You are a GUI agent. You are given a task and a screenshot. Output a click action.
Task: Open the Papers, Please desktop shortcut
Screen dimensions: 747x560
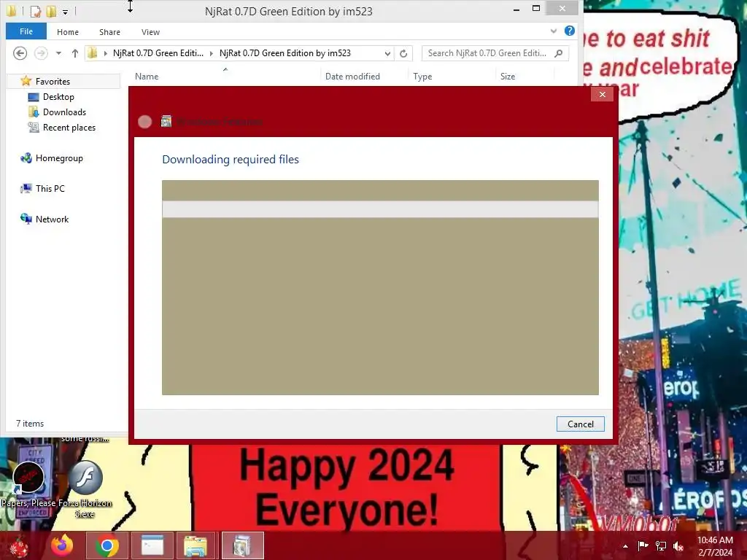pyautogui.click(x=28, y=483)
